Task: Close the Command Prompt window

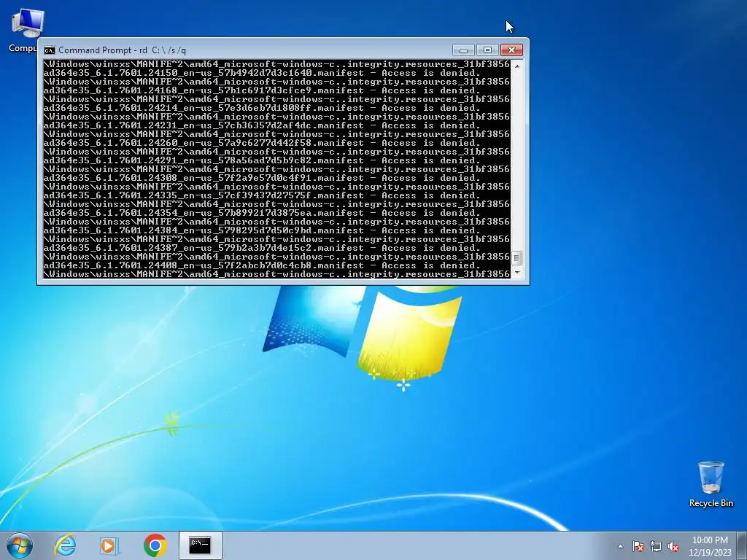Action: coord(511,50)
